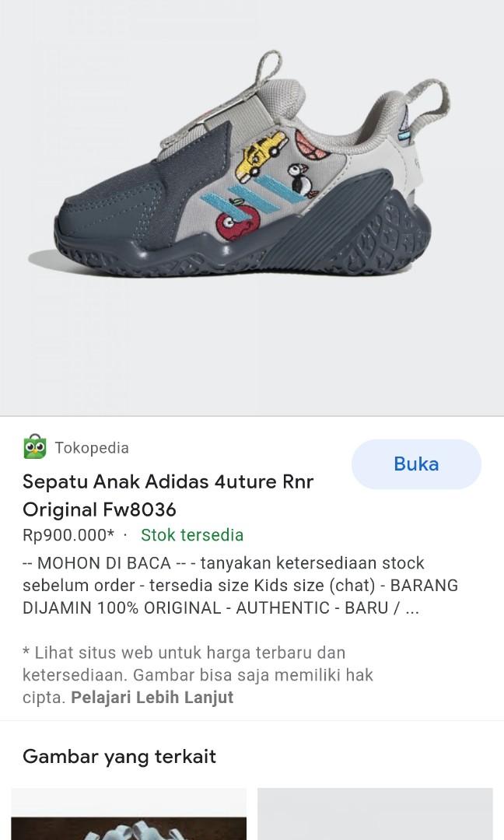
Task: Tap the Tokopedia owl logo icon
Action: [x=35, y=446]
